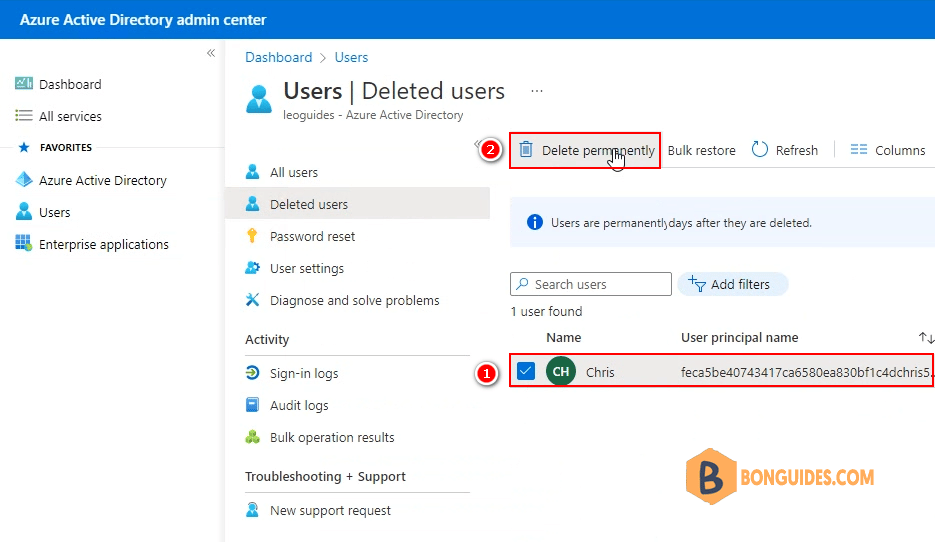Click the User settings gear icon

click(x=252, y=268)
